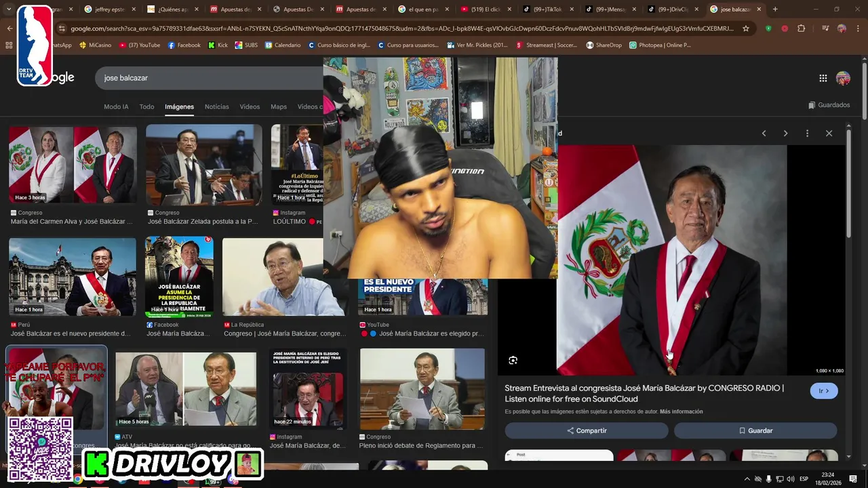This screenshot has width=868, height=488.
Task: Click the Guardar button
Action: [x=755, y=430]
